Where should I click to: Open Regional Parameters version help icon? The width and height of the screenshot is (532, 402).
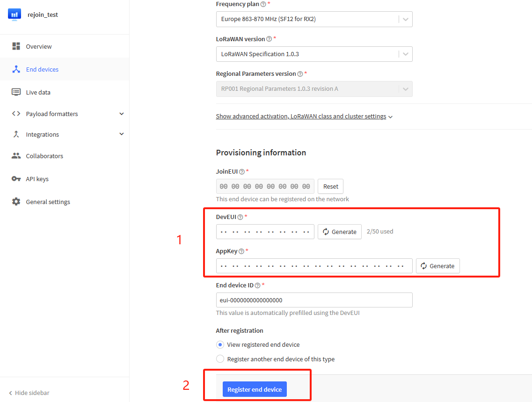point(300,74)
